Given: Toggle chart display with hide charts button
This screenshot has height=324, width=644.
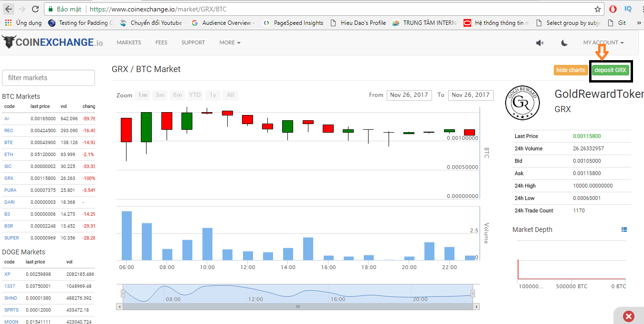Looking at the screenshot, I should pyautogui.click(x=570, y=70).
